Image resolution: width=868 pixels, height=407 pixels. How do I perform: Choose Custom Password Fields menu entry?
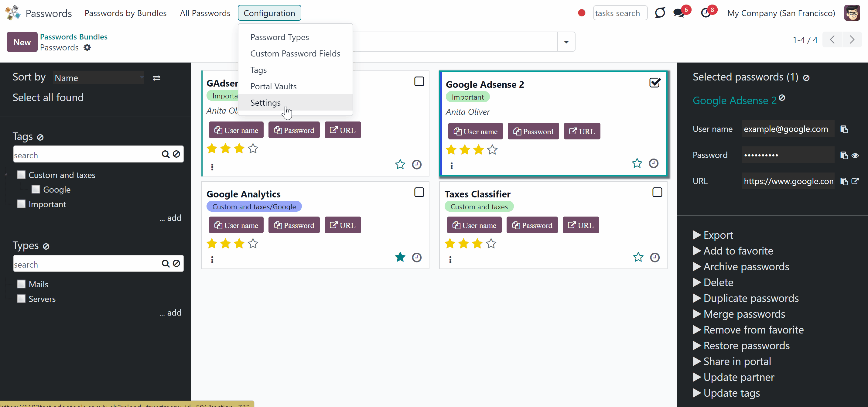click(295, 53)
